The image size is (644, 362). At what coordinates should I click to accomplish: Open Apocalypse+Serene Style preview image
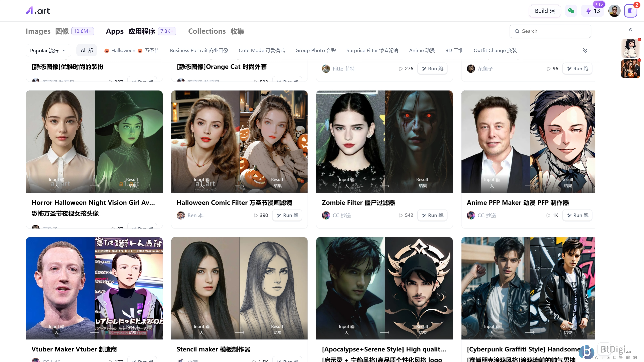(x=384, y=288)
